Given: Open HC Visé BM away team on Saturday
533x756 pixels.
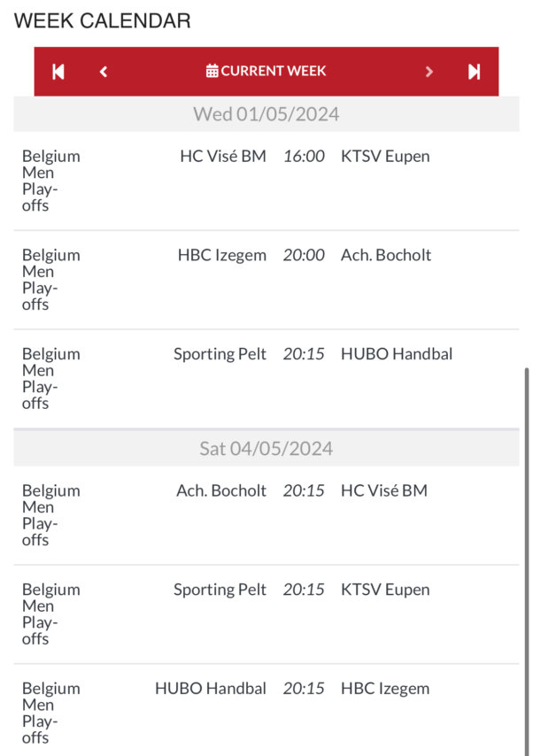Looking at the screenshot, I should point(383,490).
